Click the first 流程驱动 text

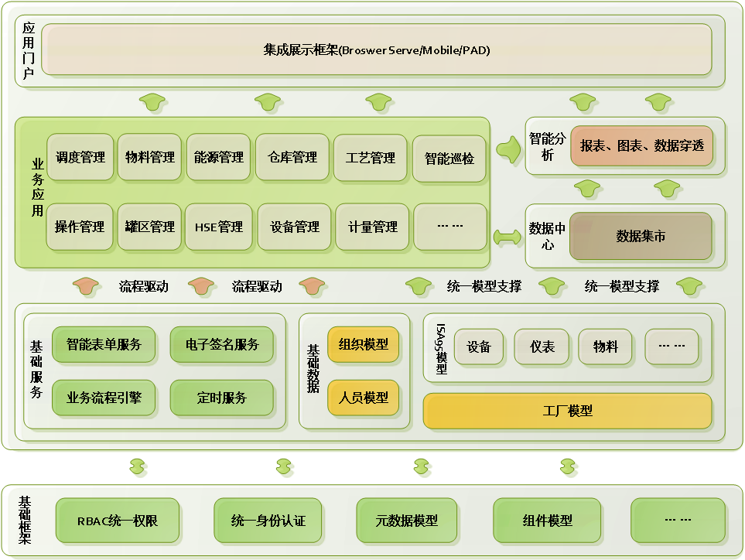pyautogui.click(x=143, y=286)
